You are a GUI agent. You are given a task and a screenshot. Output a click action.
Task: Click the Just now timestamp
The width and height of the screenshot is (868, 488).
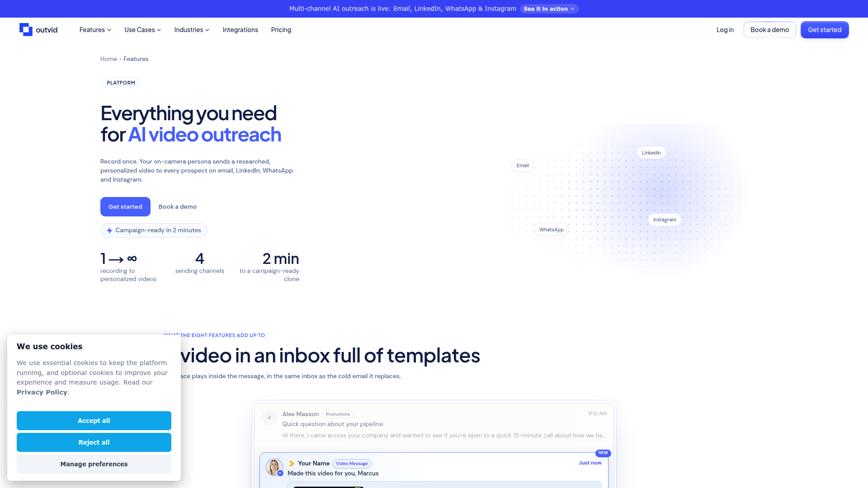[x=590, y=463]
